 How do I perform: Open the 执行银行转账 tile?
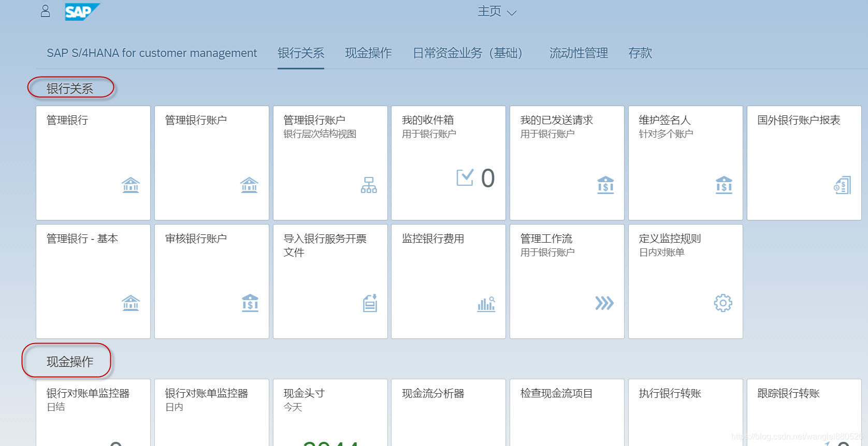686,412
